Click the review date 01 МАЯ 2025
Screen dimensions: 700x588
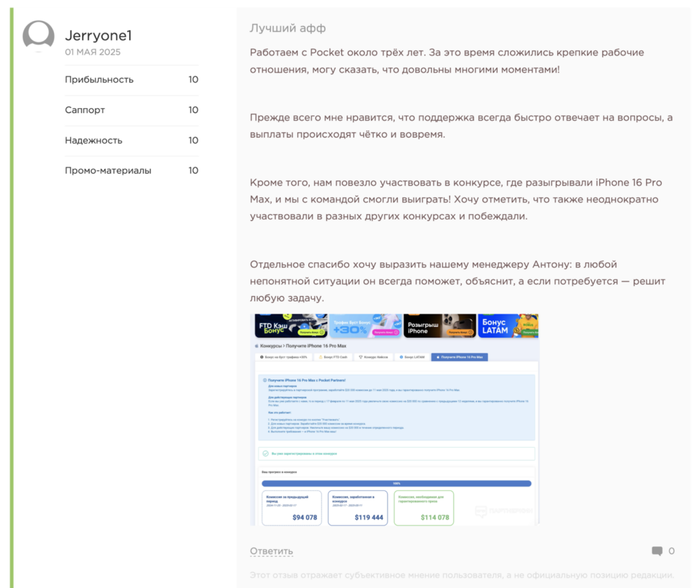[x=93, y=52]
